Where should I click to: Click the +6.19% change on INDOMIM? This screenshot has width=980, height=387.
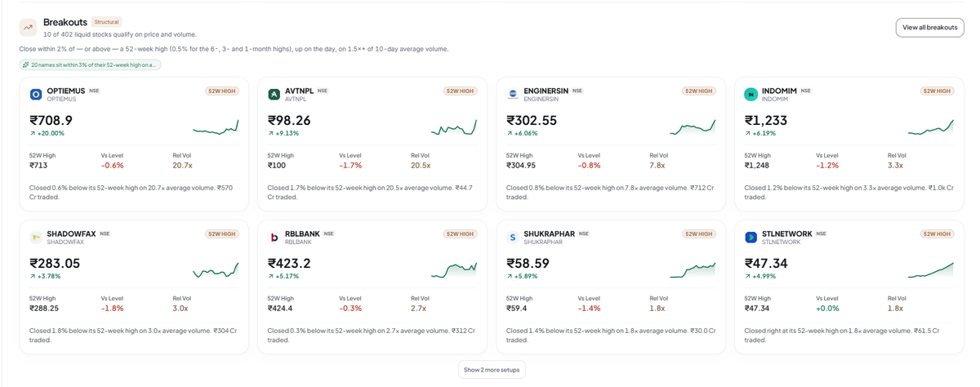pyautogui.click(x=760, y=133)
